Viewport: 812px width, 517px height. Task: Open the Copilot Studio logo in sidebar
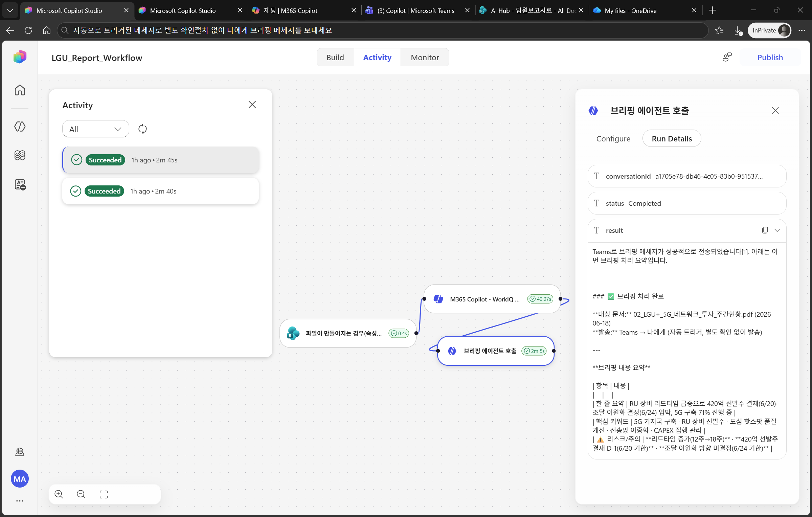(20, 57)
